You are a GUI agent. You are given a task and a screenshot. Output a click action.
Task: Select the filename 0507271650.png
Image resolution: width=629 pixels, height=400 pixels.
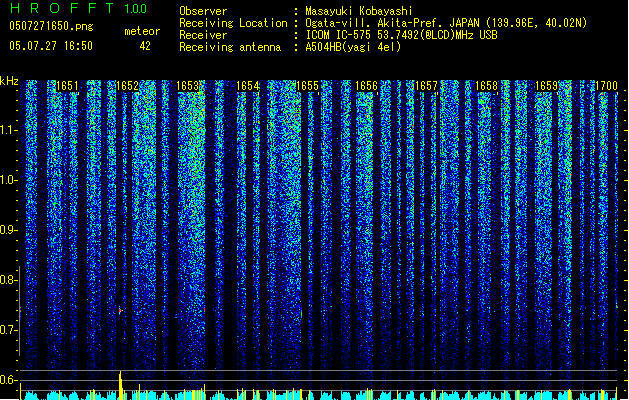point(51,26)
